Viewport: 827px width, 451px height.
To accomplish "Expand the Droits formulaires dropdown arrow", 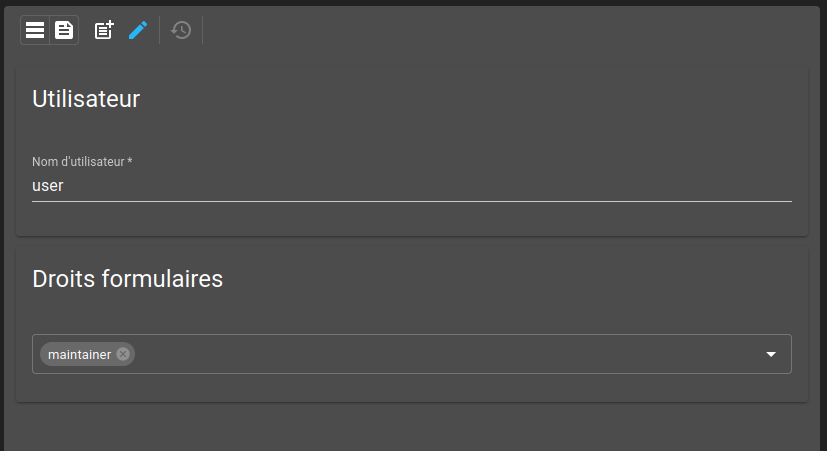I will [x=771, y=354].
